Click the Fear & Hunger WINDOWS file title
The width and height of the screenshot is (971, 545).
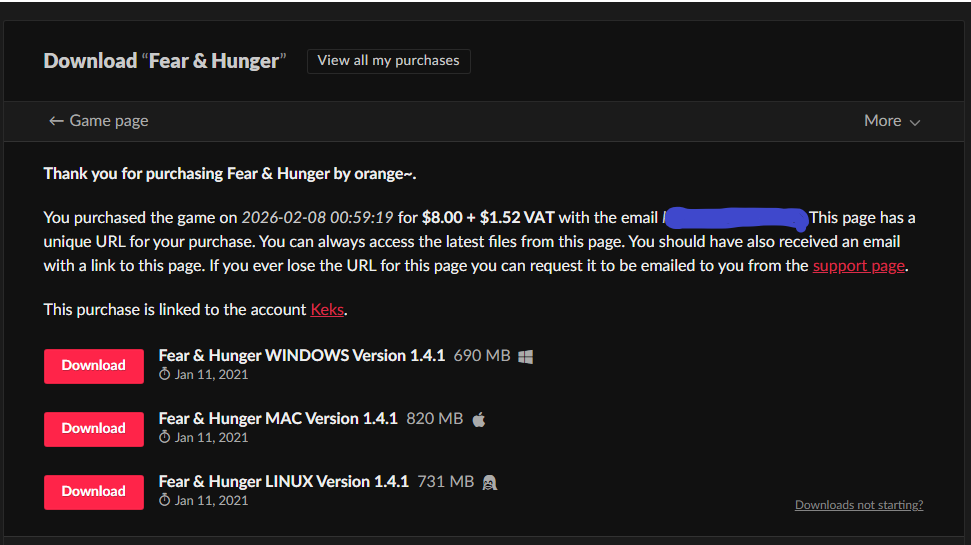pyautogui.click(x=302, y=355)
